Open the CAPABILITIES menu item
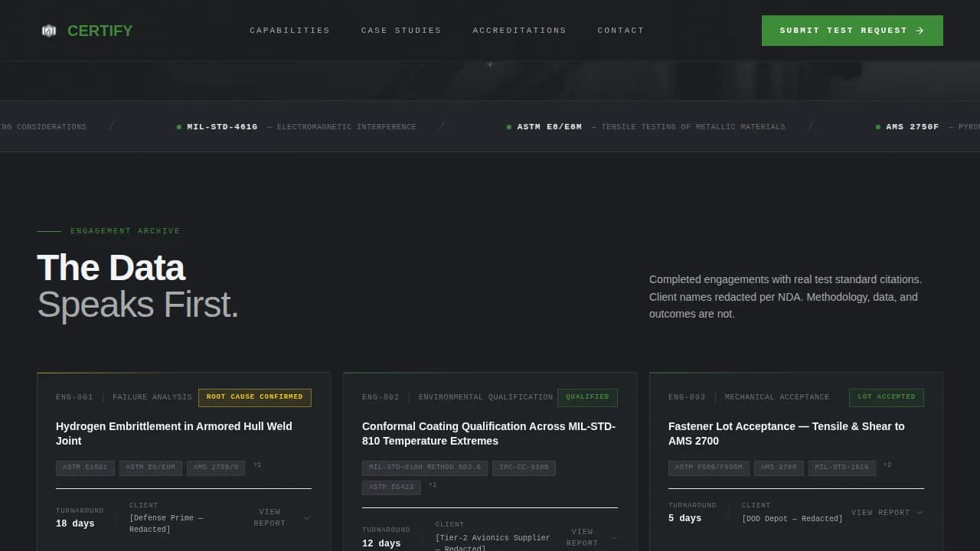The height and width of the screenshot is (551, 980). pyautogui.click(x=289, y=31)
